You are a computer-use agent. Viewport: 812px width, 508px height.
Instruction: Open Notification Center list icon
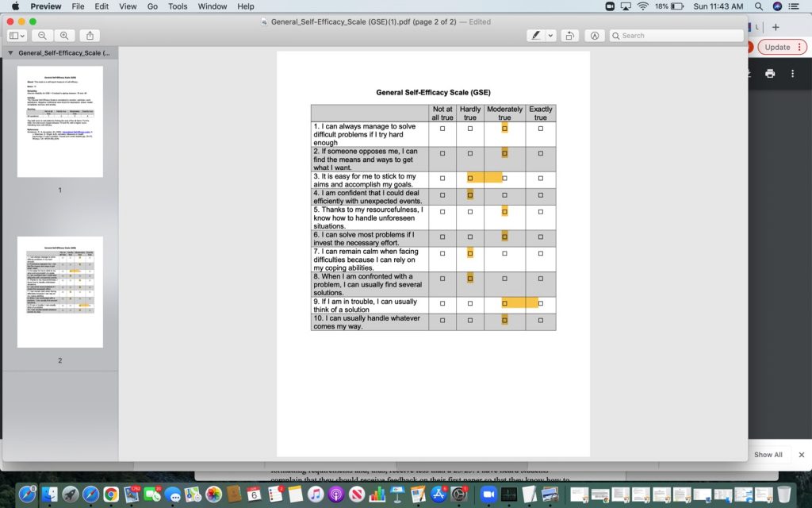tap(794, 6)
